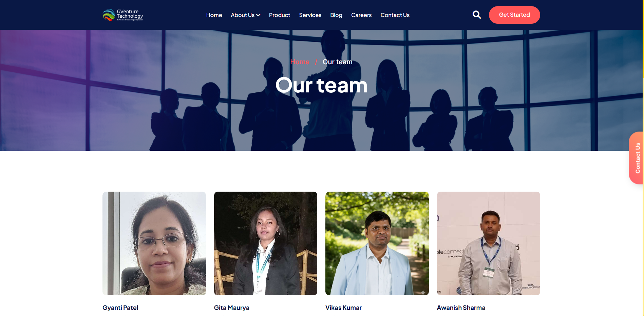Open Vikas Kumar name link
Viewport: 644px width, 316px height.
[343, 308]
